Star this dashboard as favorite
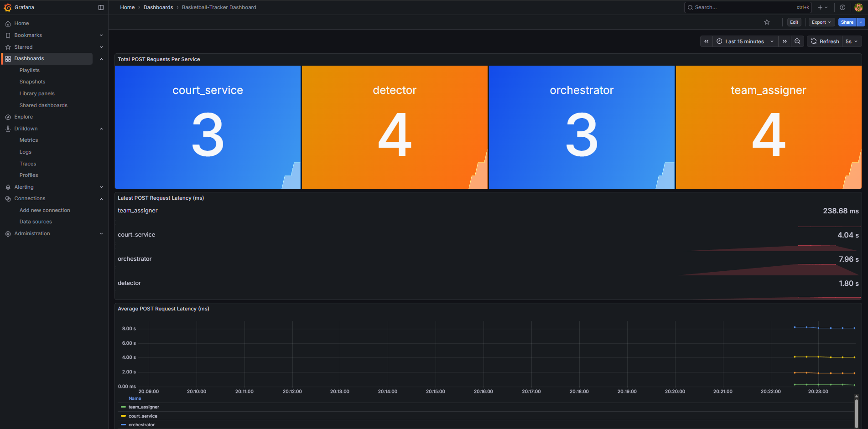 767,22
